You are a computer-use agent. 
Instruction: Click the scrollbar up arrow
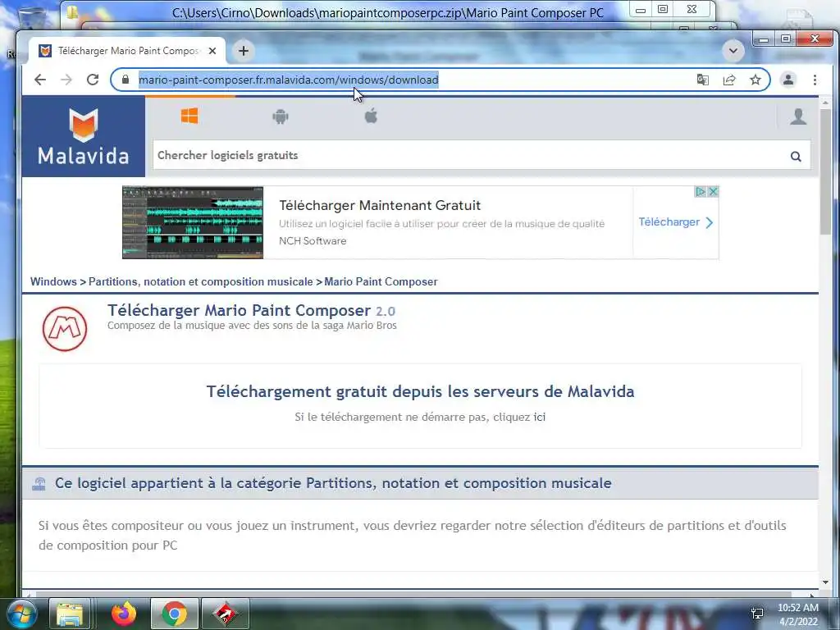coord(825,103)
